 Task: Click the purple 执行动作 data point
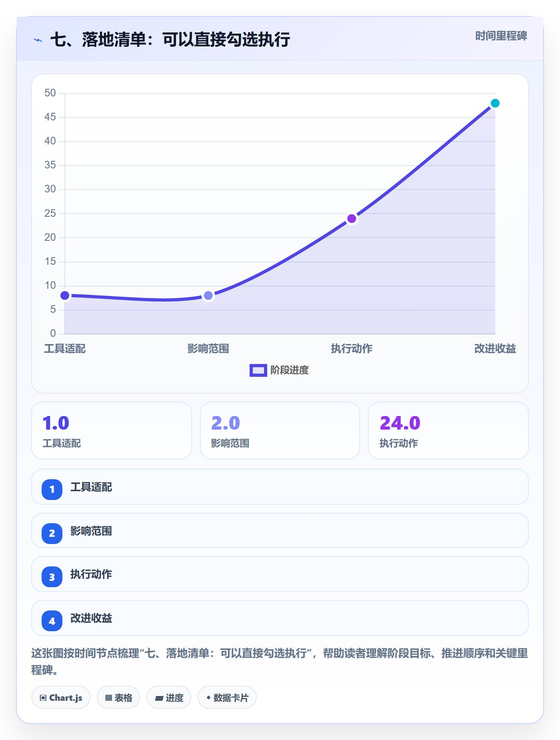coord(352,218)
